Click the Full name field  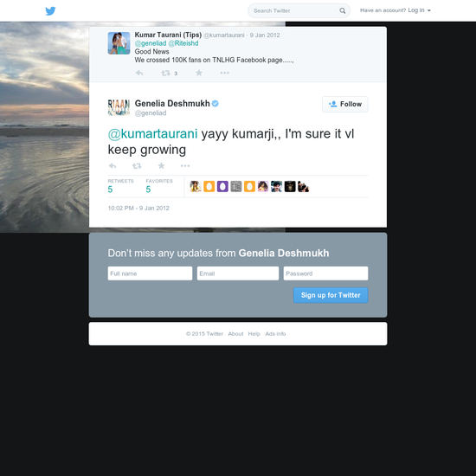[150, 273]
